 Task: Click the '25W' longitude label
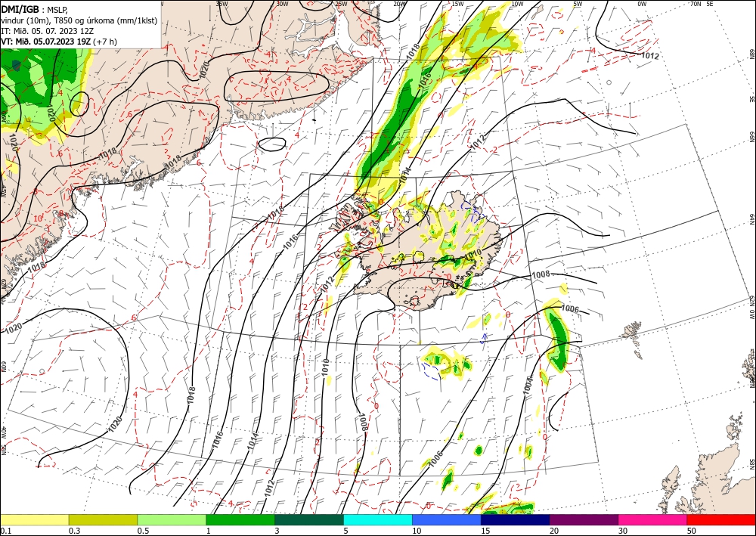tap(341, 3)
